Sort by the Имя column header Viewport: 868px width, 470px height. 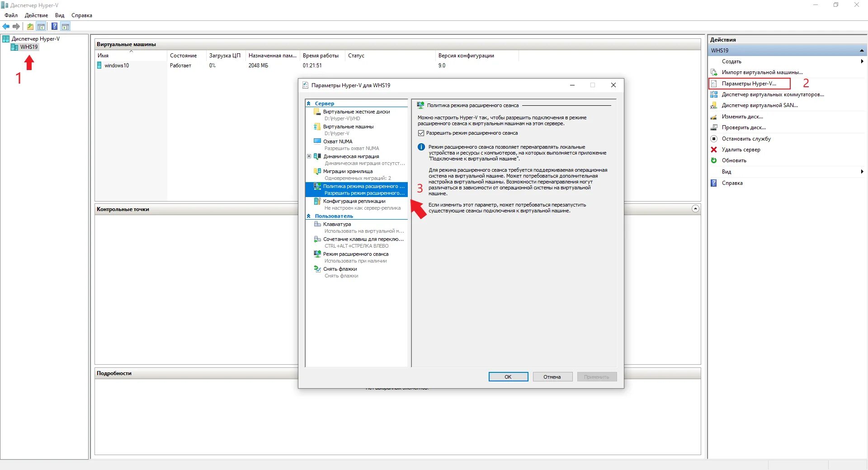pos(131,56)
